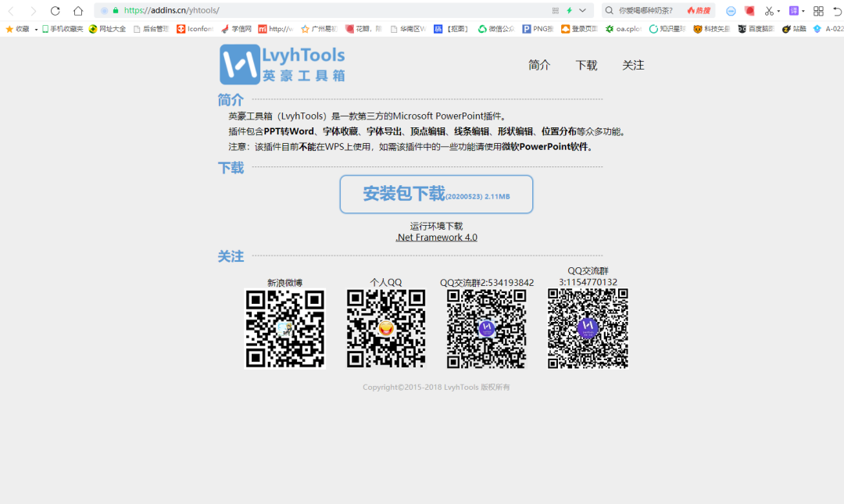Expand the 收藏 favorites dropdown arrow
844x504 pixels.
click(x=36, y=30)
